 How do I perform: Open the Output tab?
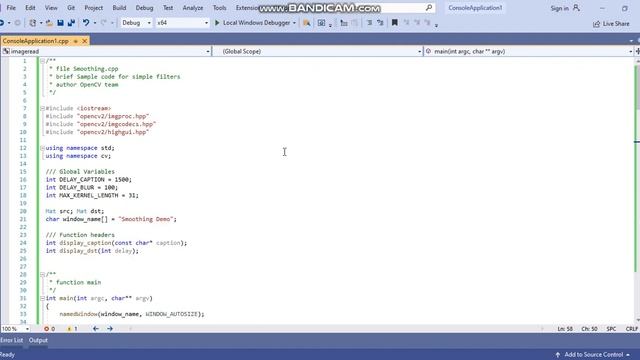pyautogui.click(x=38, y=340)
